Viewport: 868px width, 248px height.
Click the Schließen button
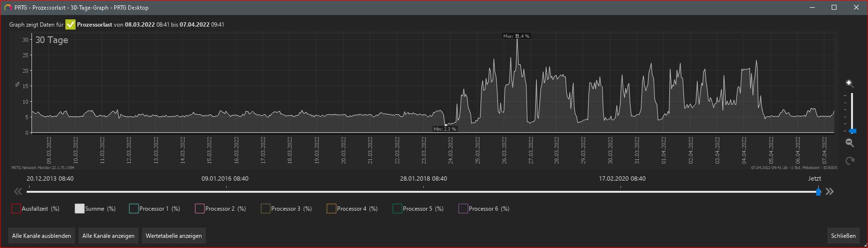[843, 236]
